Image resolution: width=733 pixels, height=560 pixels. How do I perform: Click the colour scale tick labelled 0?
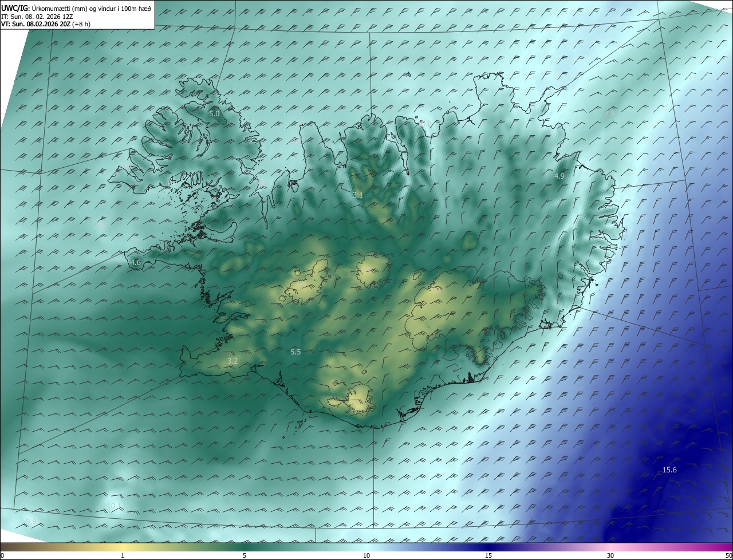click(2, 555)
